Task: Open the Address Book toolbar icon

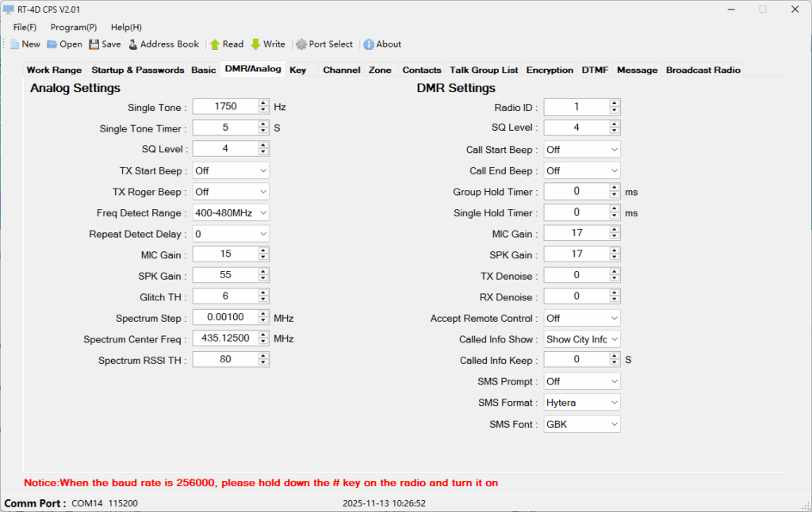Action: pos(133,44)
